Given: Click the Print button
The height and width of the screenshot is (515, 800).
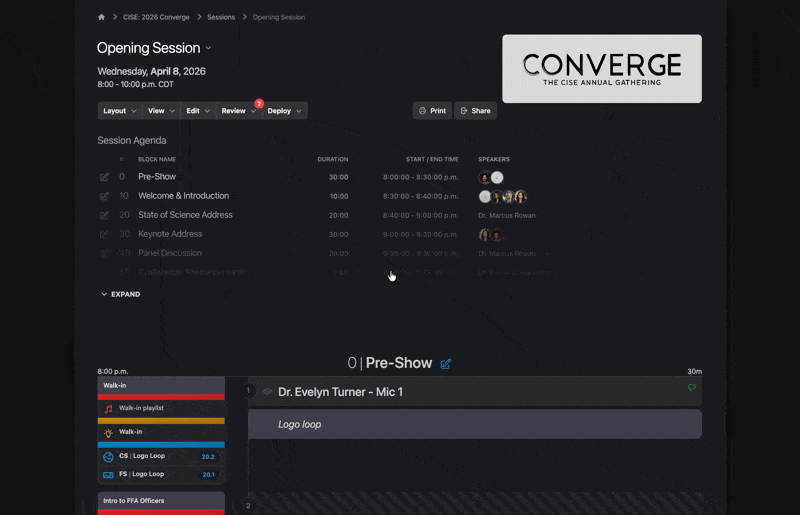Looking at the screenshot, I should tap(432, 111).
